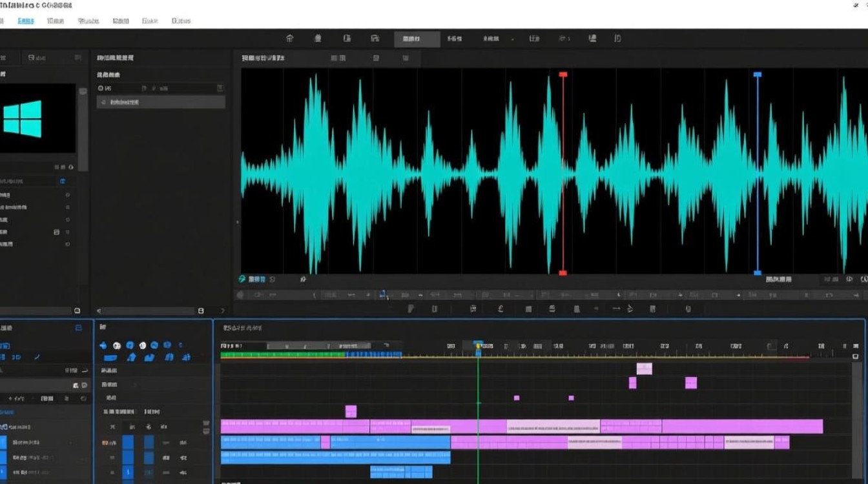
Task: Select the blue parallelogram tool in second palette row
Action: pyautogui.click(x=110, y=358)
